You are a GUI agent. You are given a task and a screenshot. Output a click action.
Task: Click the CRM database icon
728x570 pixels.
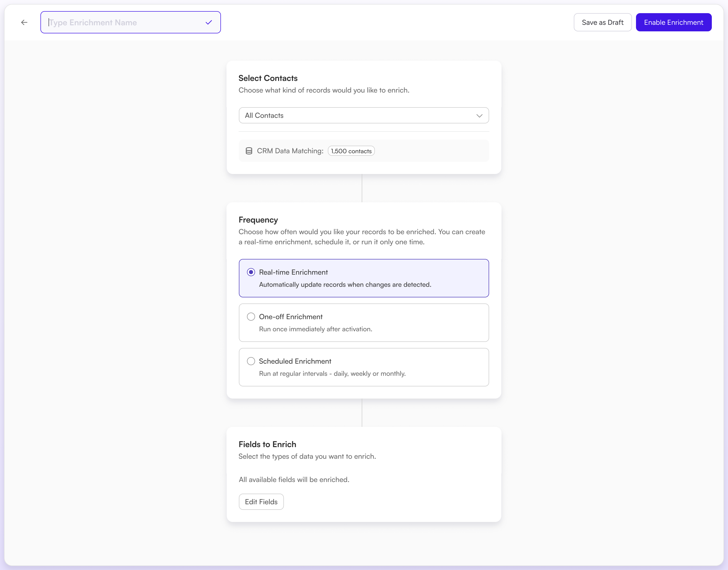point(249,151)
